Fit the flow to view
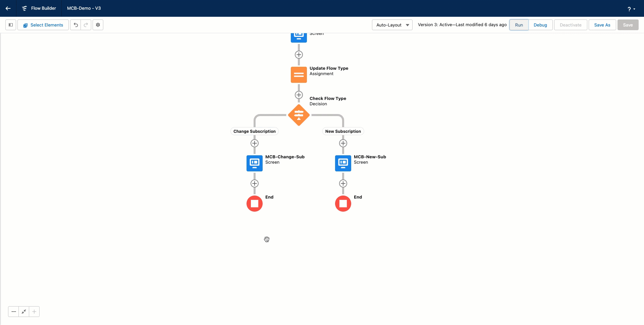The image size is (644, 325). (24, 312)
